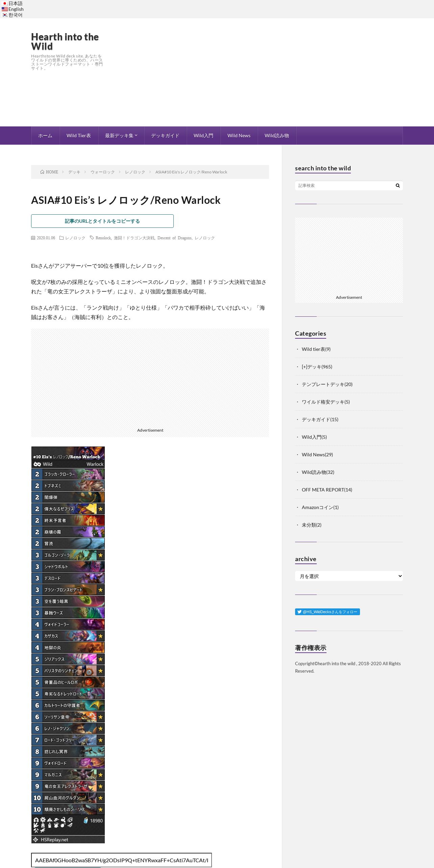Click the 2020.01.06 post date
The width and height of the screenshot is (434, 868).
[x=46, y=238]
